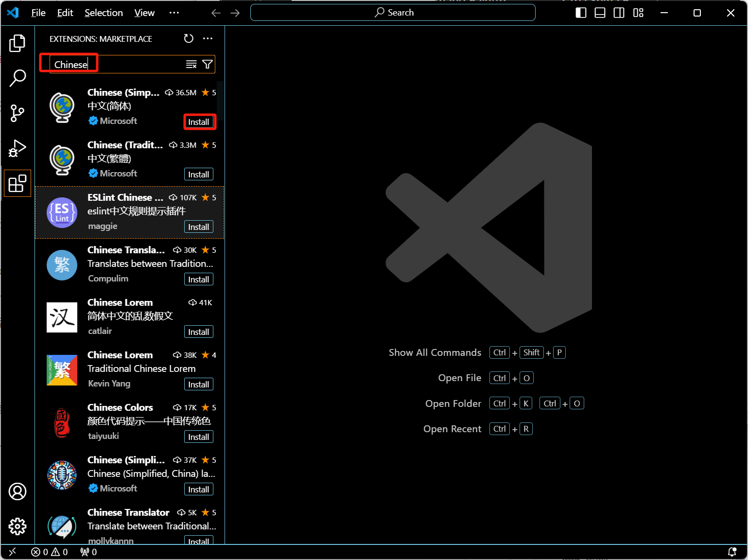Screen dimensions: 748x560
Task: Toggle the Primary Side Bar layout icon
Action: coord(581,13)
